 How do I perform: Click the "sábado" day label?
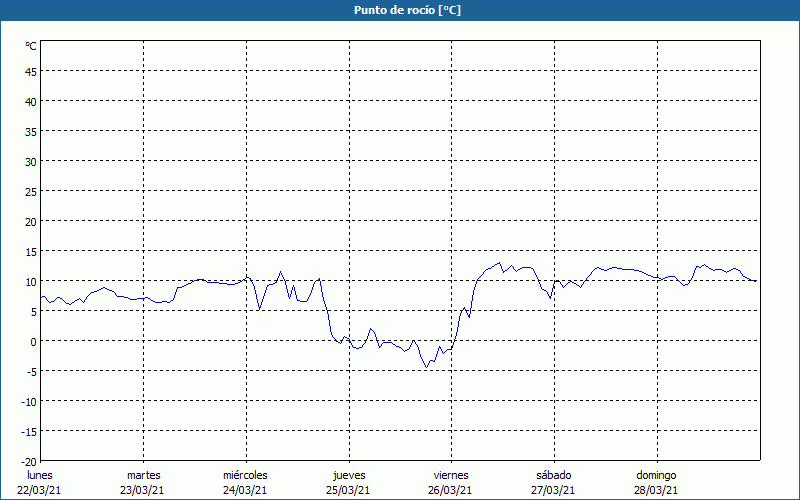[553, 475]
